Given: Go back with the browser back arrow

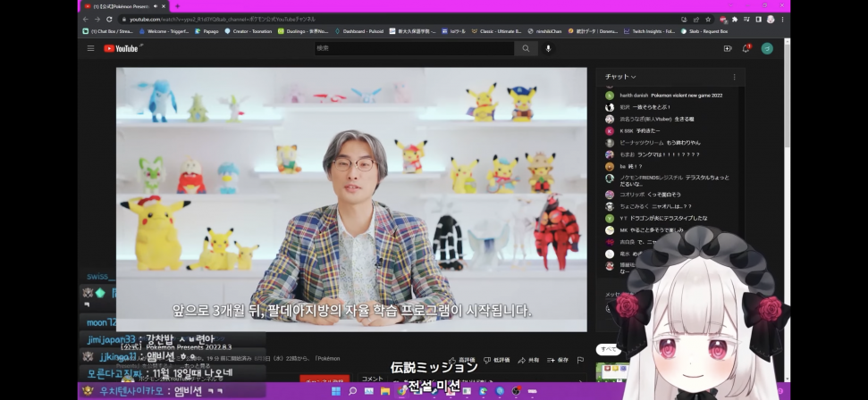Looking at the screenshot, I should (x=86, y=20).
